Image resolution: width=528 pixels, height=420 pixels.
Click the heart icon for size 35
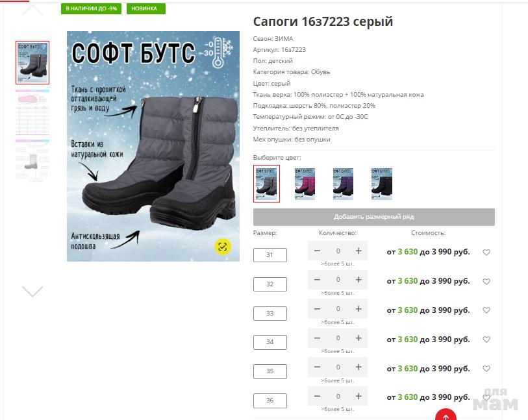point(486,369)
